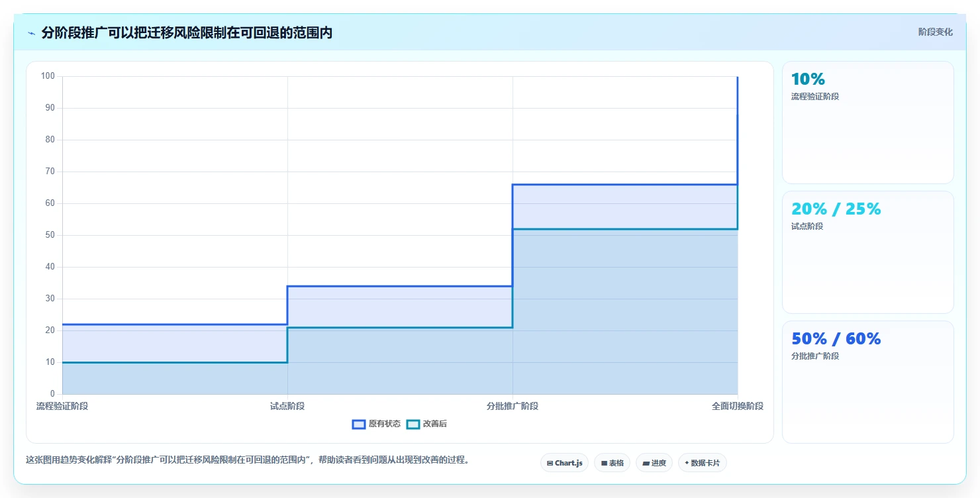980x498 pixels.
Task: Click the description text below the chart
Action: click(248, 460)
